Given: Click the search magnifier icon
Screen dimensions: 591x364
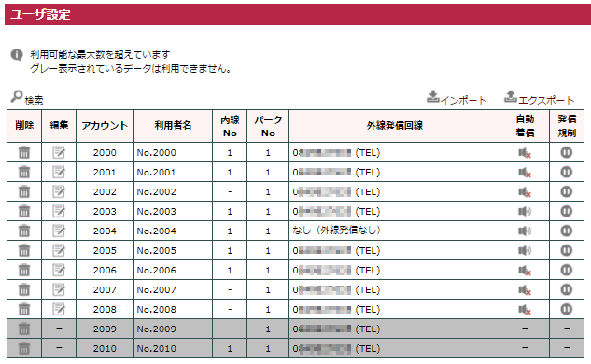Looking at the screenshot, I should tap(17, 97).
